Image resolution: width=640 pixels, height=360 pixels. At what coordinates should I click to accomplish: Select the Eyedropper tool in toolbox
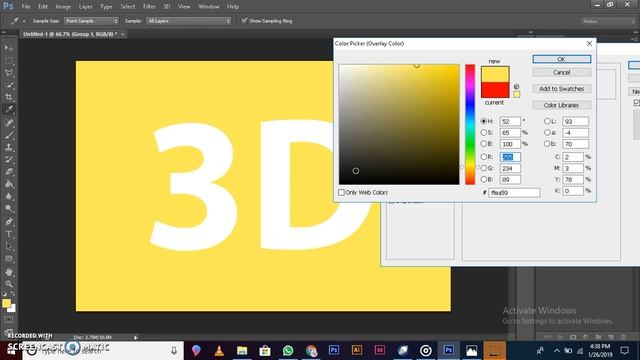9,109
